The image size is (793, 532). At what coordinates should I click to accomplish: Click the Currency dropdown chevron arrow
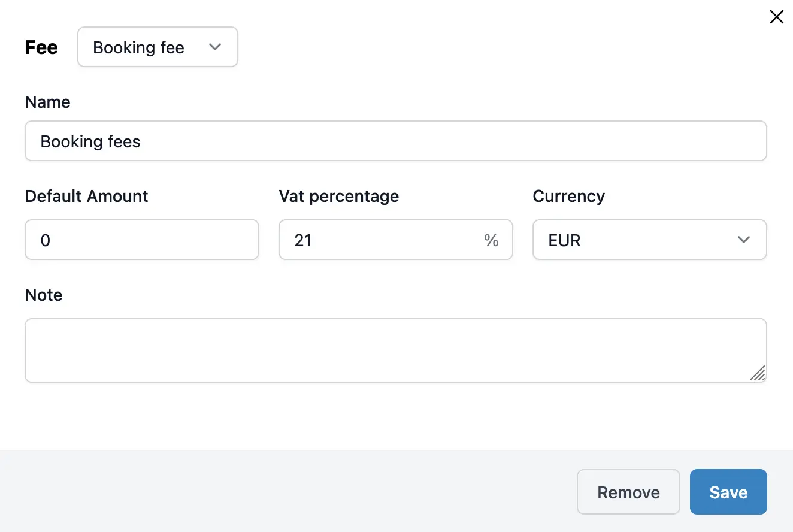click(744, 240)
